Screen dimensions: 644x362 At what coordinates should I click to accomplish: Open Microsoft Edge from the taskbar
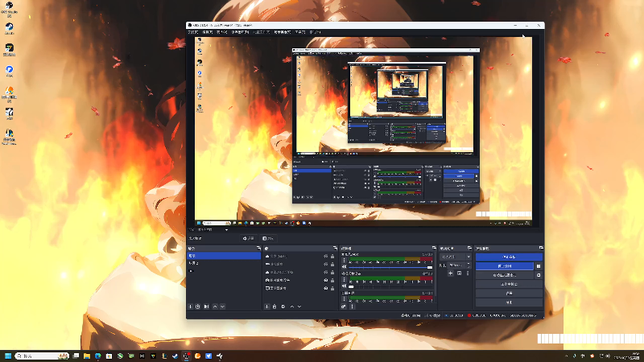(97, 356)
